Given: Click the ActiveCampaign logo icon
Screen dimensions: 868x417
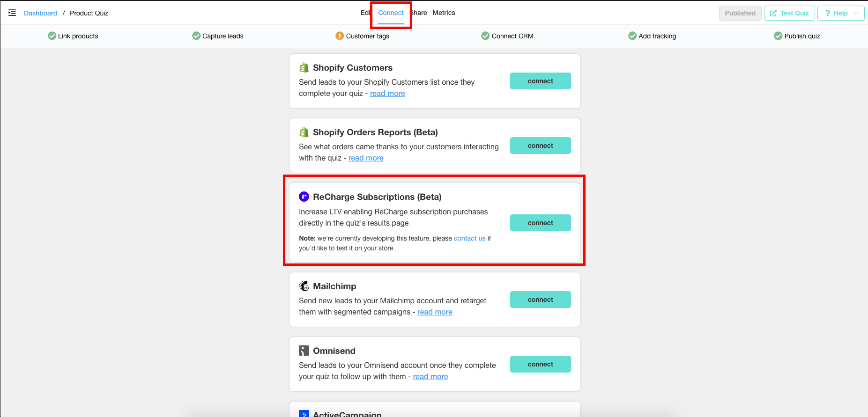Looking at the screenshot, I should (x=304, y=414).
